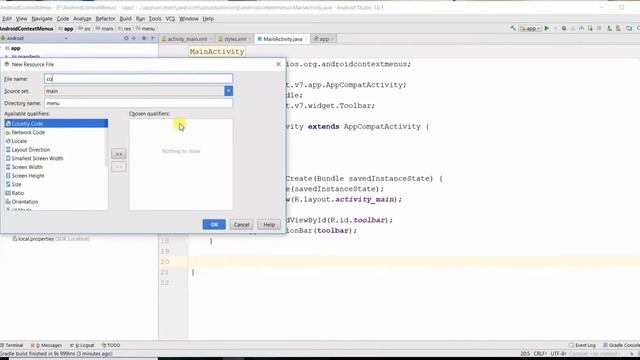Screen dimensions: 640x360
Task: Open the Tools menu
Action: (155, 19)
